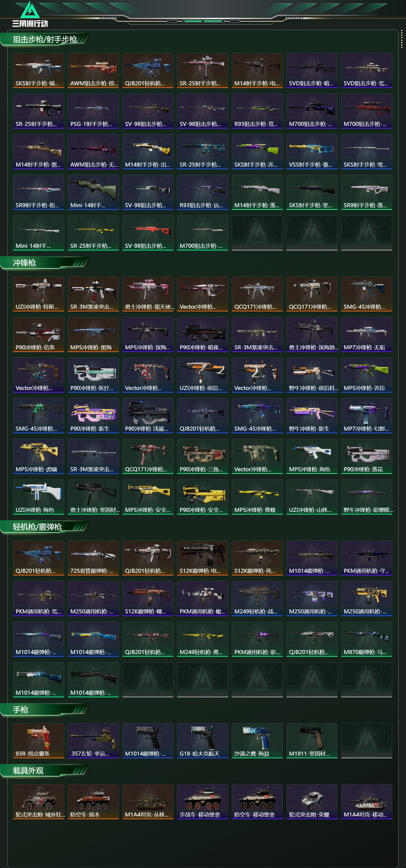Pick the MP5冲锋枪-虎啸 skin
Image resolution: width=406 pixels, height=868 pixels.
coord(38,456)
